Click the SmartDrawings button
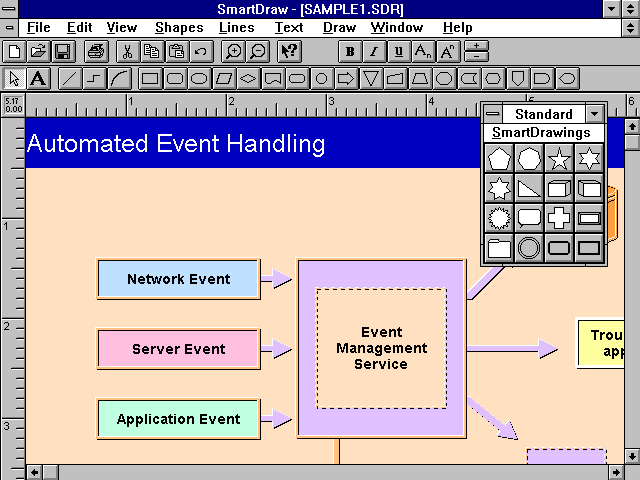The height and width of the screenshot is (480, 640). click(543, 133)
